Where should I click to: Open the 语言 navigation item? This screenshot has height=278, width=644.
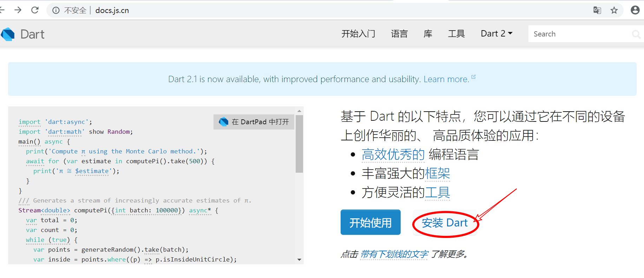[399, 34]
